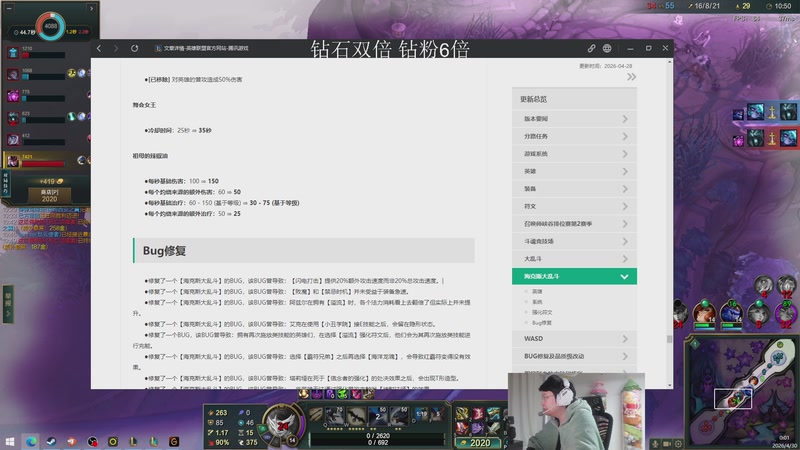Screen dimensions: 800x450
Task: Click the mana bar showing 0 / 692
Action: coord(378,442)
